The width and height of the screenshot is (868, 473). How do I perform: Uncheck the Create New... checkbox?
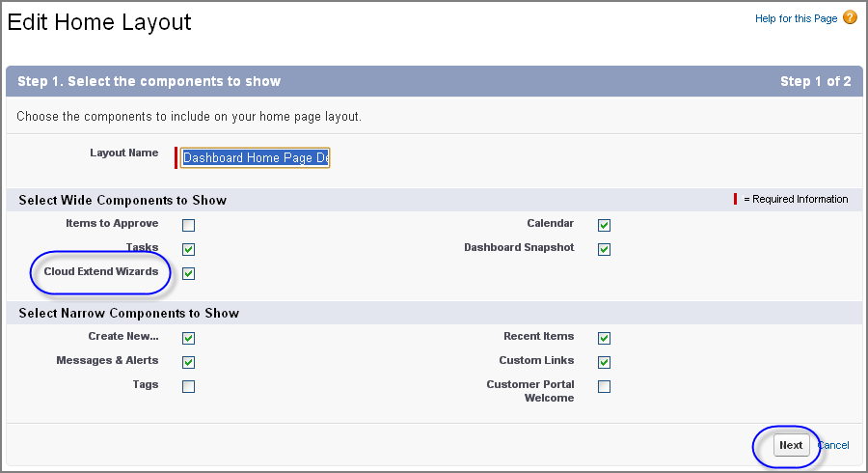point(189,339)
